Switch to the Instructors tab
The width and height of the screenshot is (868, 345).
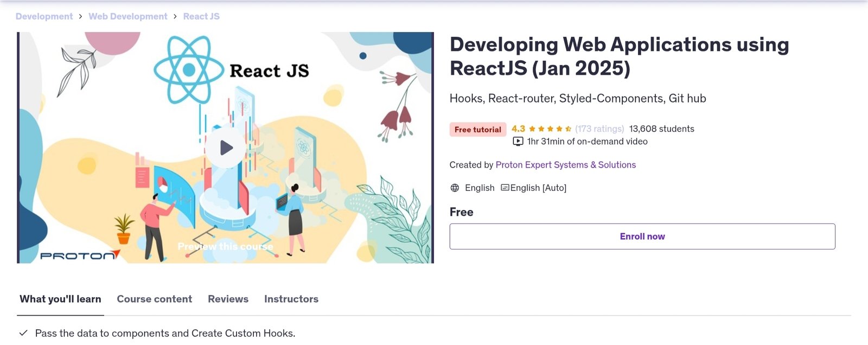click(x=291, y=299)
